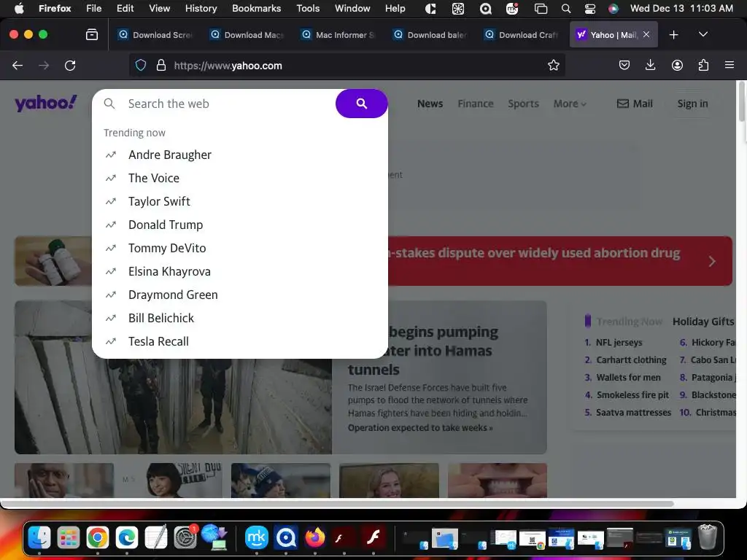Bookmark this page with the star icon
This screenshot has height=560, width=747.
pyautogui.click(x=553, y=65)
